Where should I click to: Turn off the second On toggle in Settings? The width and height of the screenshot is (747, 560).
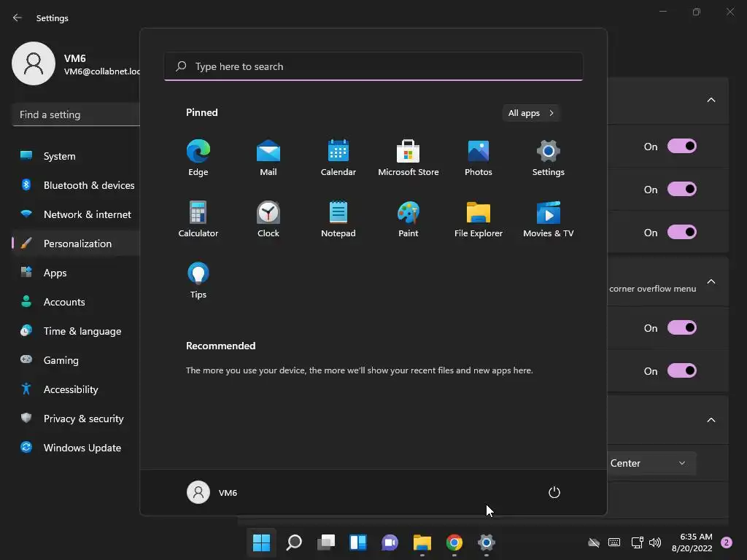tap(682, 189)
